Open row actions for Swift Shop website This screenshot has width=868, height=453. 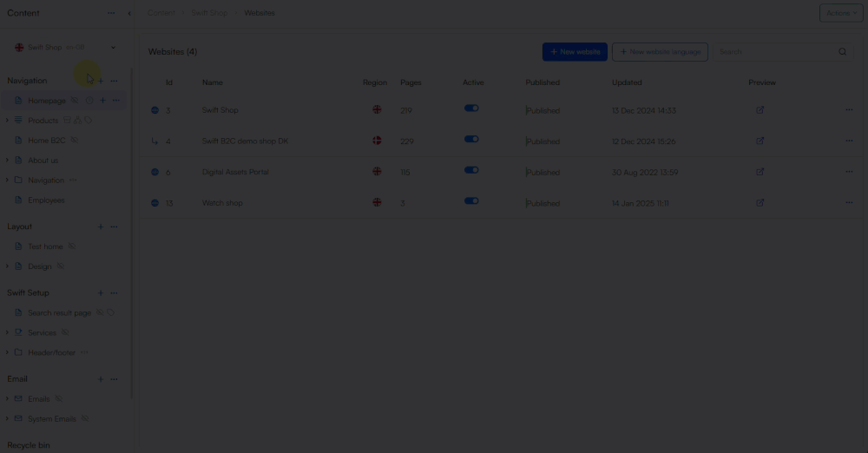pyautogui.click(x=849, y=109)
